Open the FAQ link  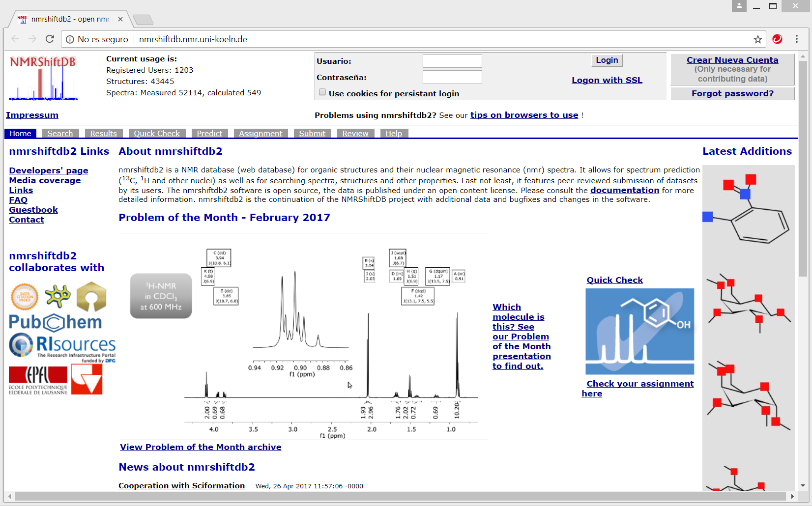click(x=18, y=200)
